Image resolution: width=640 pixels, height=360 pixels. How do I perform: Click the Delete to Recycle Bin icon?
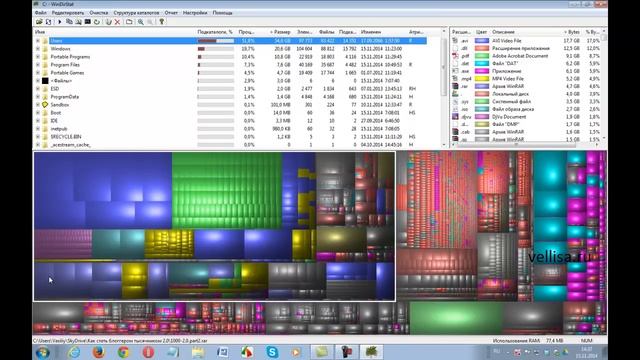[x=108, y=22]
